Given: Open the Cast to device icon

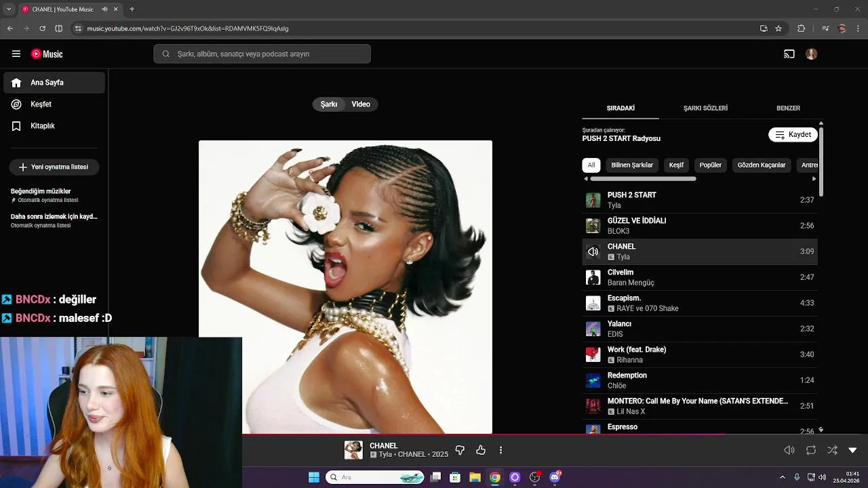Looking at the screenshot, I should click(x=789, y=54).
